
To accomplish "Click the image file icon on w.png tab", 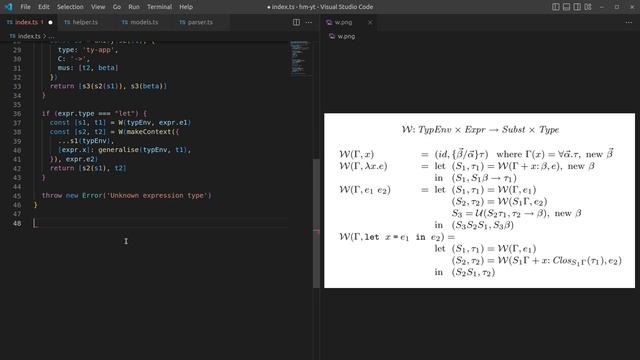I will pyautogui.click(x=329, y=22).
